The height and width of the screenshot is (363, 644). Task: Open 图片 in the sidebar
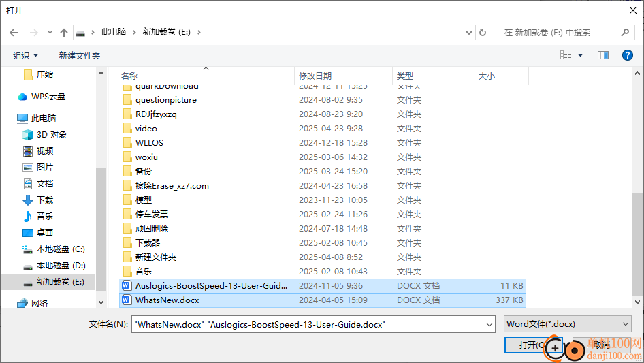click(45, 168)
